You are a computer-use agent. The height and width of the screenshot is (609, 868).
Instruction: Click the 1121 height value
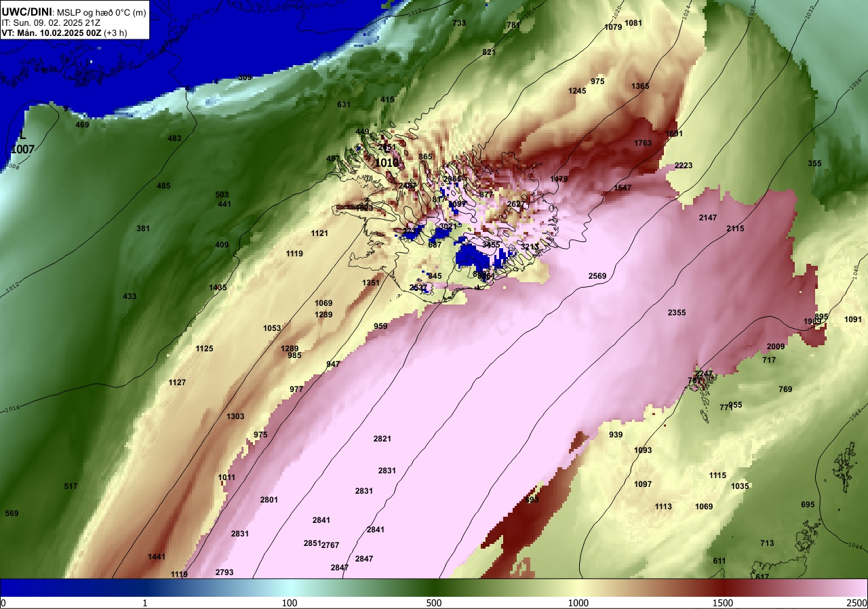319,233
